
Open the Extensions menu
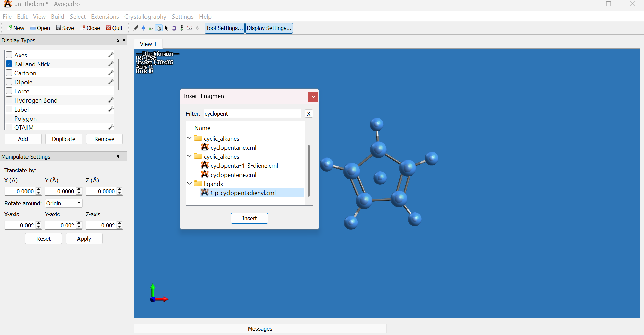pos(105,17)
